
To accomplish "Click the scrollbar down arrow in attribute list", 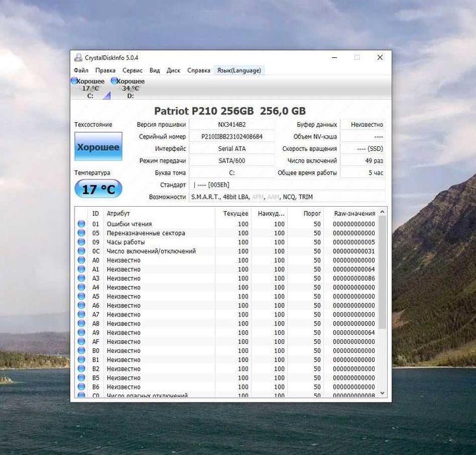I will tap(382, 393).
